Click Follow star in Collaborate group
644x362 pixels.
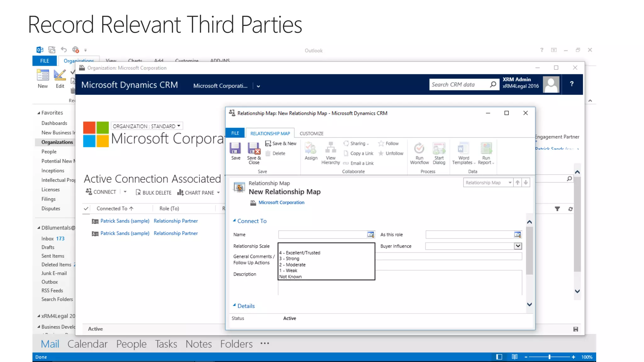[381, 144]
